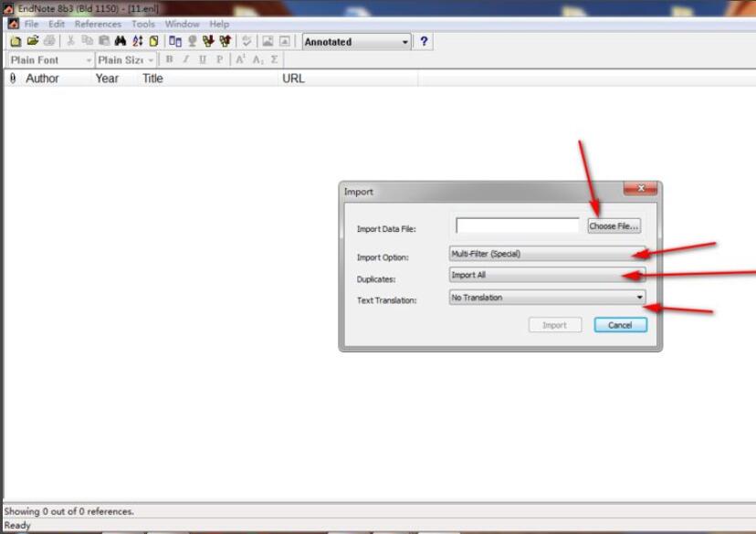Click the Cut scissors icon
Image resolution: width=756 pixels, height=534 pixels.
(70, 42)
